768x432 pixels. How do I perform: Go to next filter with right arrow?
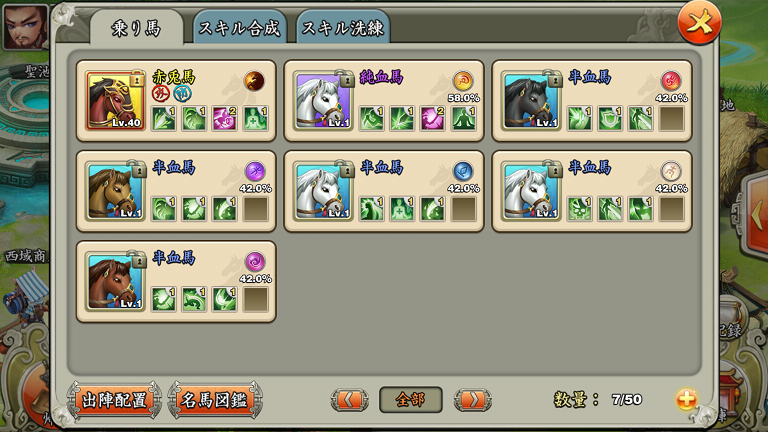(x=473, y=400)
